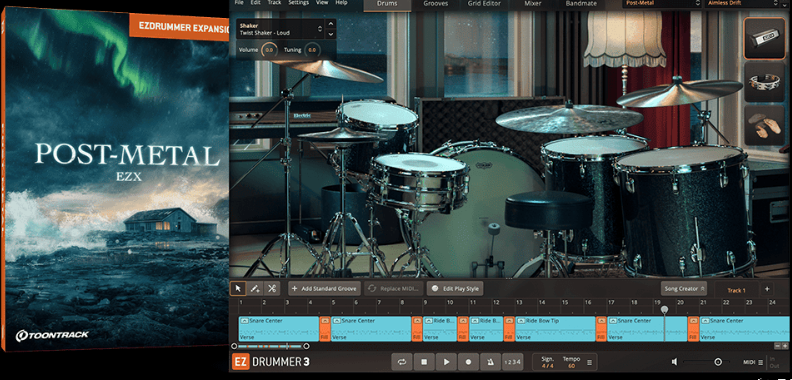Select the first Snare Center verse block
Image resolution: width=792 pixels, height=380 pixels.
click(x=278, y=328)
